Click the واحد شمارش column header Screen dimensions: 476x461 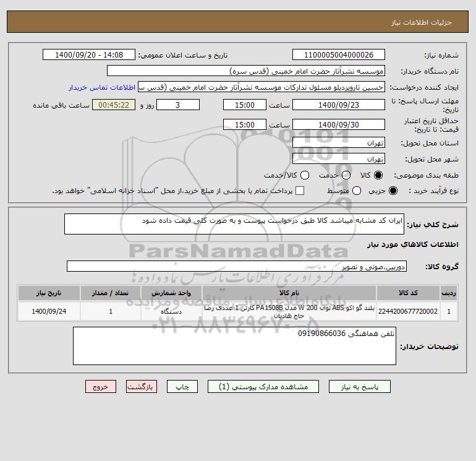[171, 293]
